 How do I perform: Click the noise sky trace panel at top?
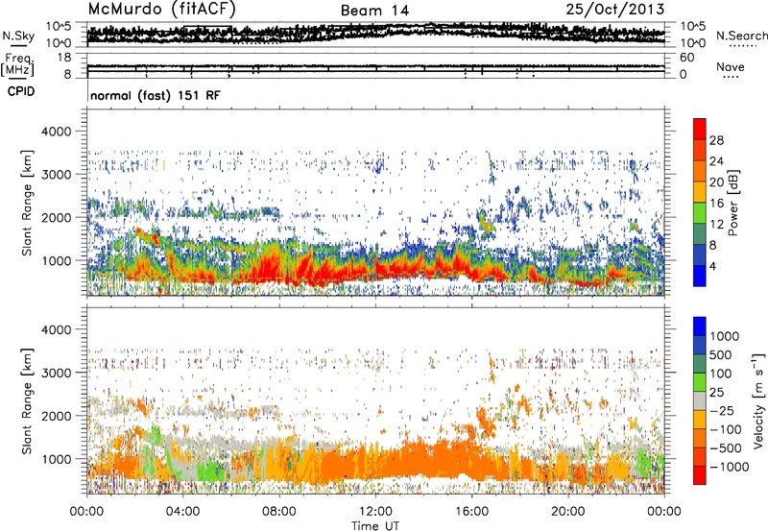point(376,35)
